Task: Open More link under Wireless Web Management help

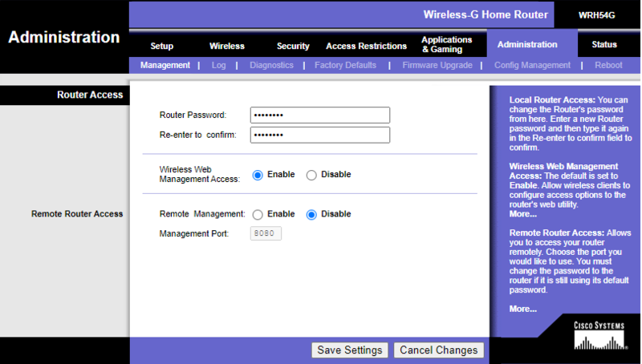Action: [523, 214]
